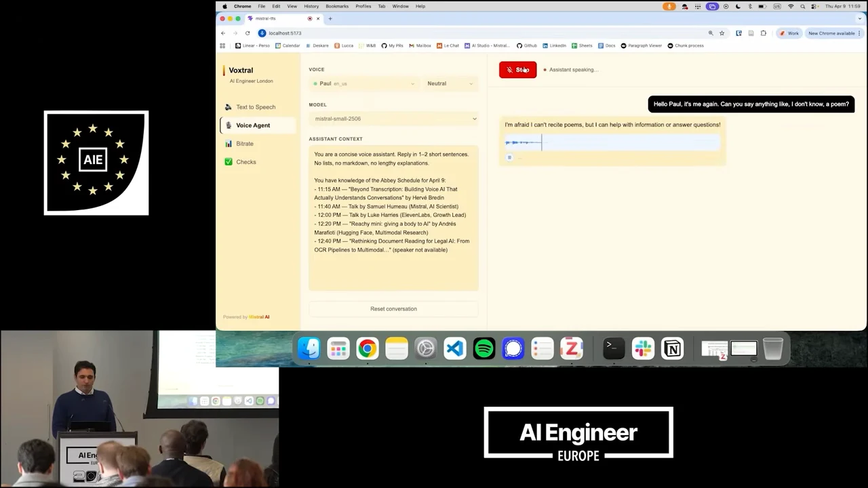Click the Reset conversation button
The height and width of the screenshot is (488, 868).
tap(393, 309)
